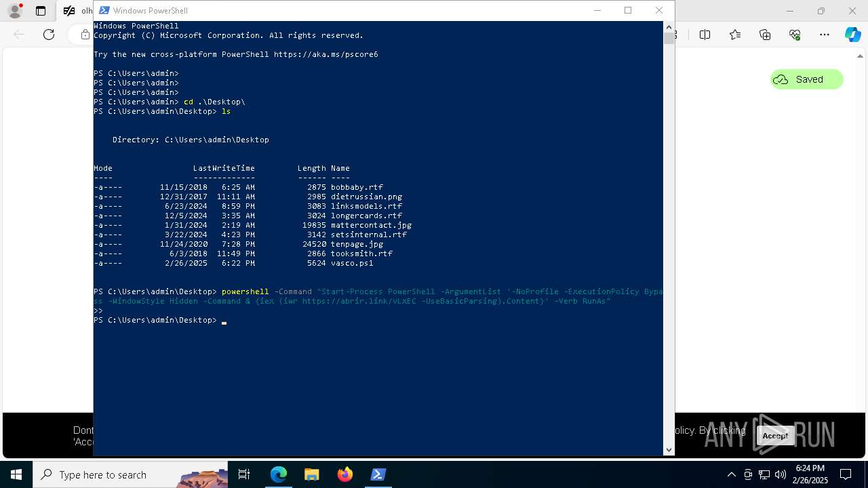Open the network tray icon
This screenshot has width=868, height=488.
click(x=764, y=474)
